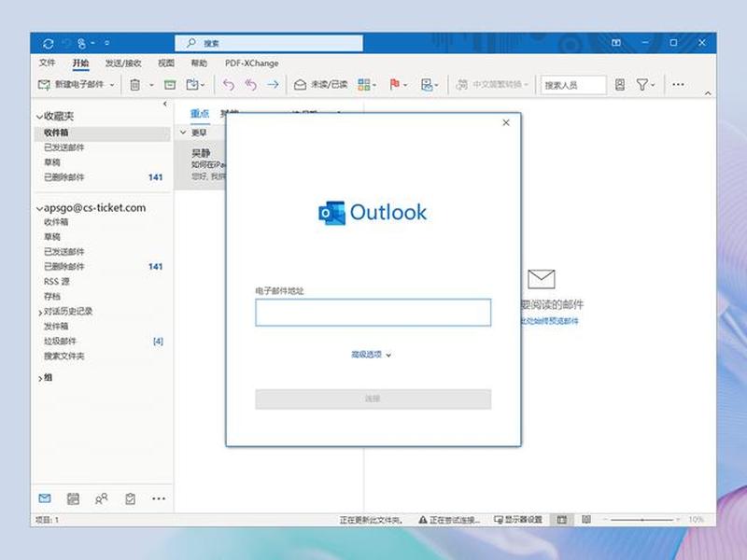Expand the Groups section
The width and height of the screenshot is (747, 560).
click(40, 379)
